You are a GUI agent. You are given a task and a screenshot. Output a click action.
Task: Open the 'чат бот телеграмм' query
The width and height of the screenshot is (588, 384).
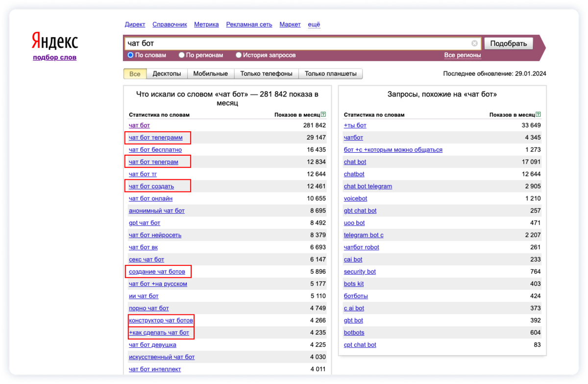pos(155,138)
